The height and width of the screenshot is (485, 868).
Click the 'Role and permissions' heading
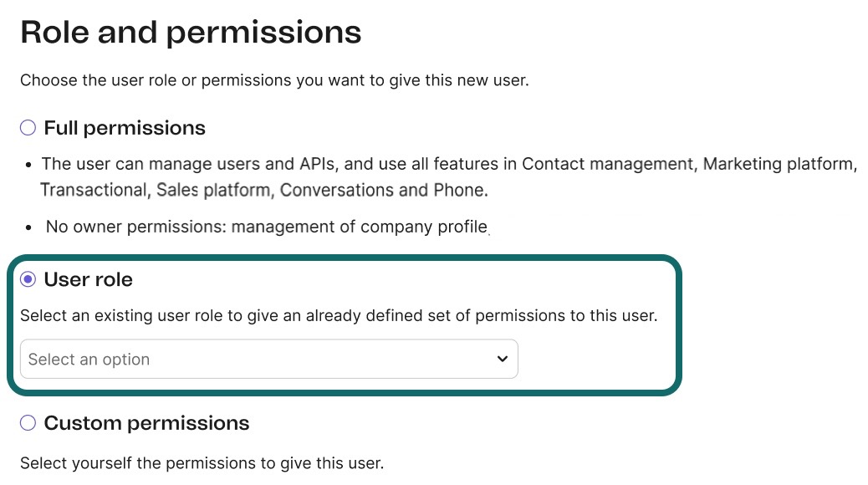[191, 32]
